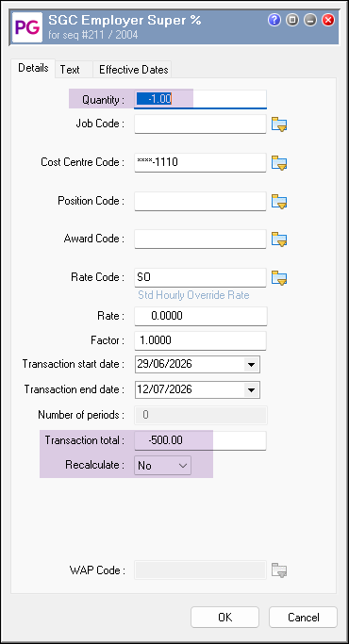
Task: Click the Cost Centre Code label
Action: click(83, 162)
